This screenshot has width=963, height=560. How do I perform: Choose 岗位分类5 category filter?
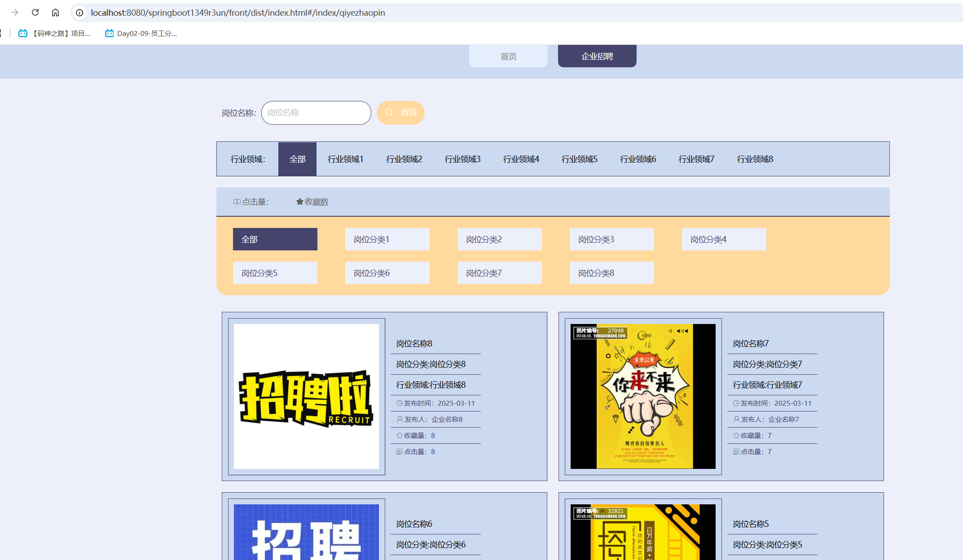(x=275, y=273)
